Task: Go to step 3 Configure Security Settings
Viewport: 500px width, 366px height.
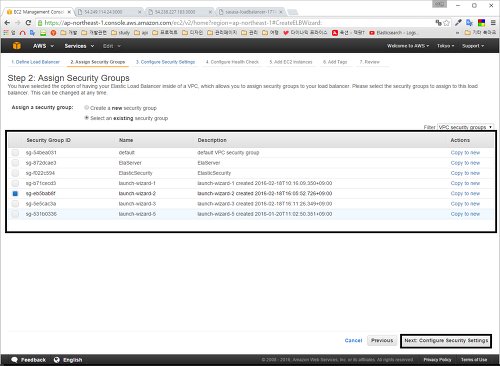Action: 165,62
